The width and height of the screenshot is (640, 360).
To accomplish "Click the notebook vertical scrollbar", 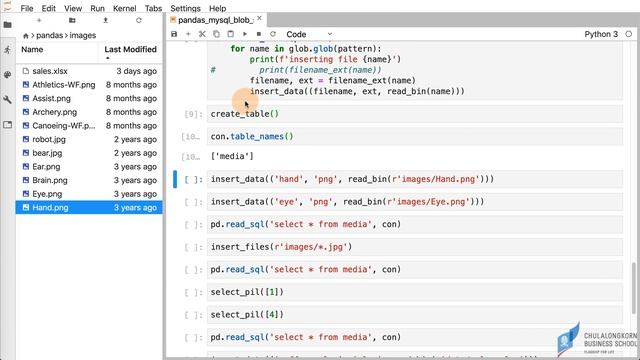I will [x=633, y=288].
